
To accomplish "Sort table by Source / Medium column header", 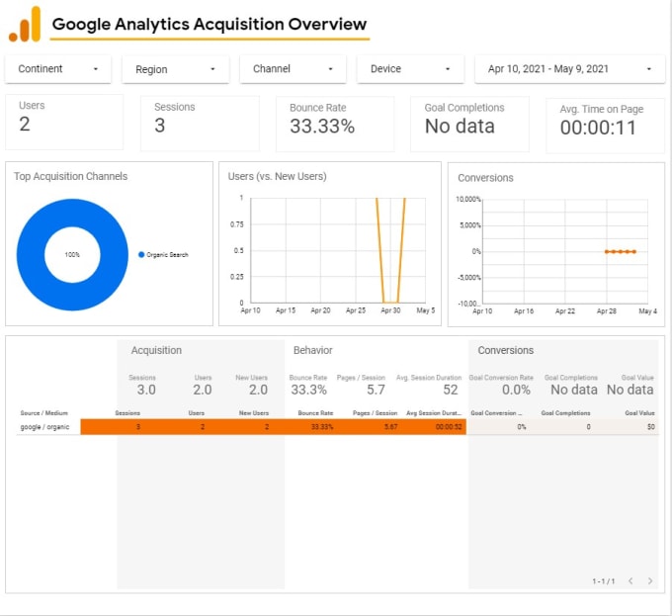I will (x=44, y=413).
